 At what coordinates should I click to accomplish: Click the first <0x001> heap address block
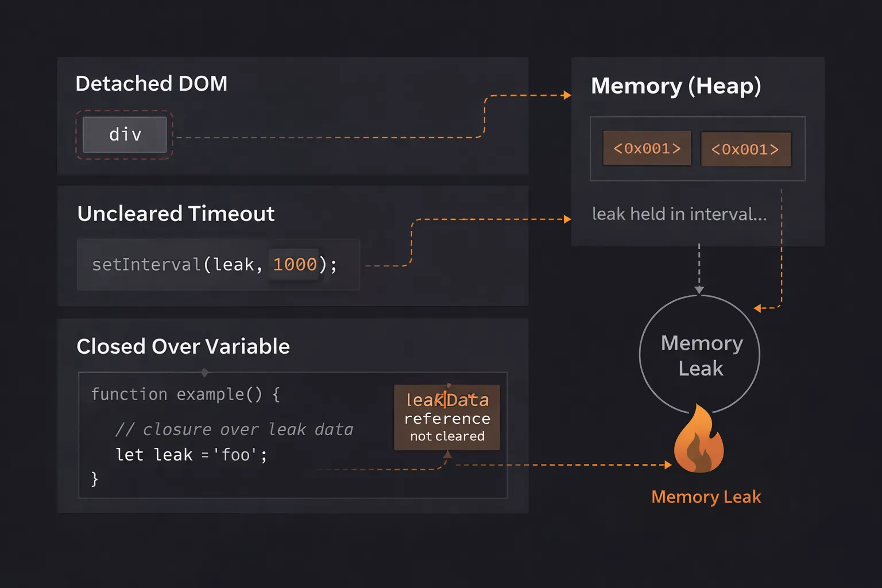coord(647,148)
